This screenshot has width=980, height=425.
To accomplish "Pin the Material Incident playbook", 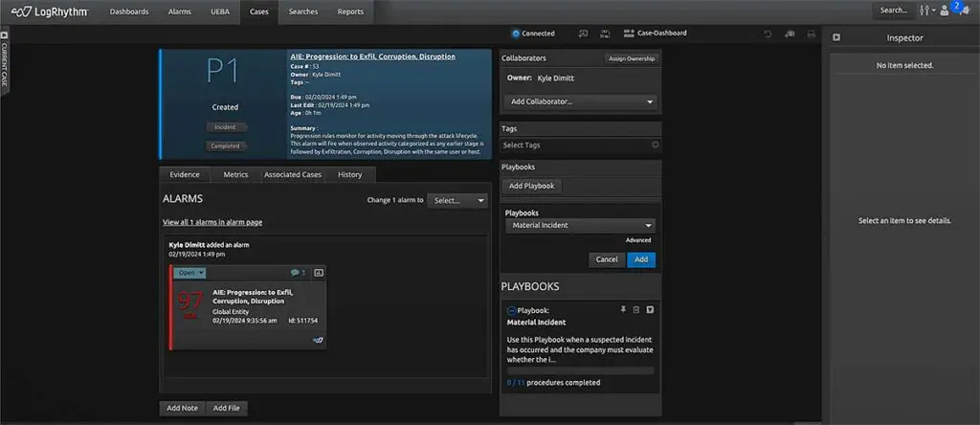I will coord(622,310).
